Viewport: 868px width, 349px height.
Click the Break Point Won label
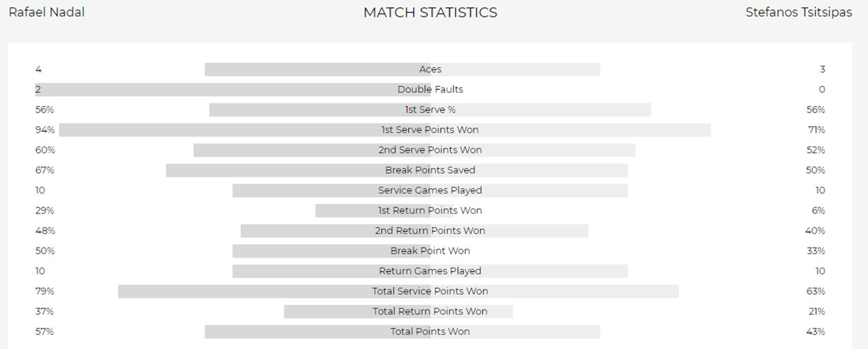click(x=430, y=251)
